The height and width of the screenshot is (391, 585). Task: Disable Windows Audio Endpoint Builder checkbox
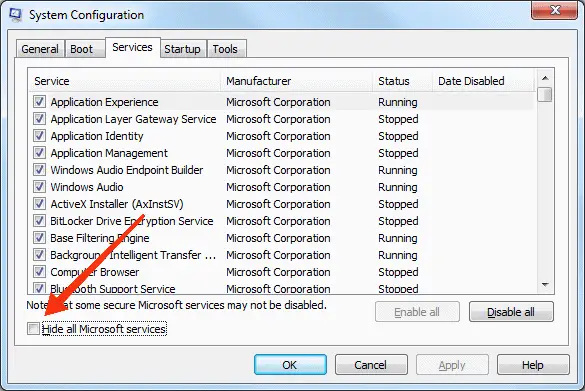40,170
